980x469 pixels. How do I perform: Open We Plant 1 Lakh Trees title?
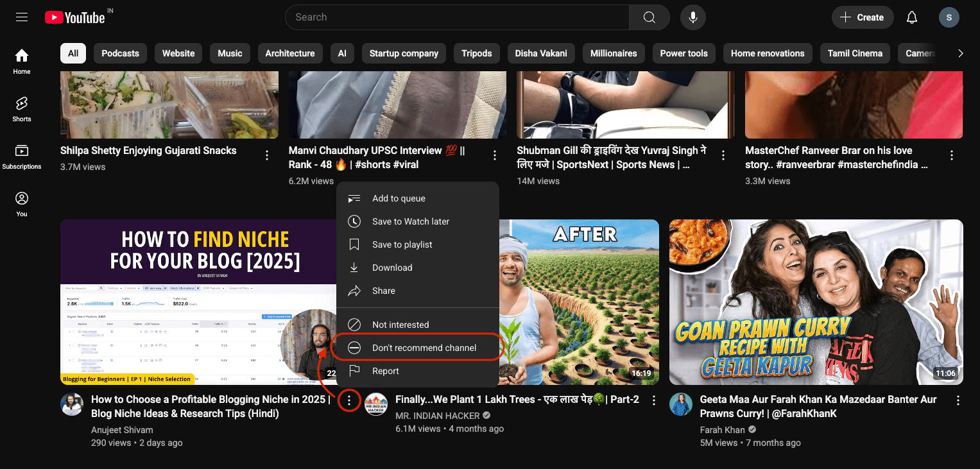pos(517,400)
